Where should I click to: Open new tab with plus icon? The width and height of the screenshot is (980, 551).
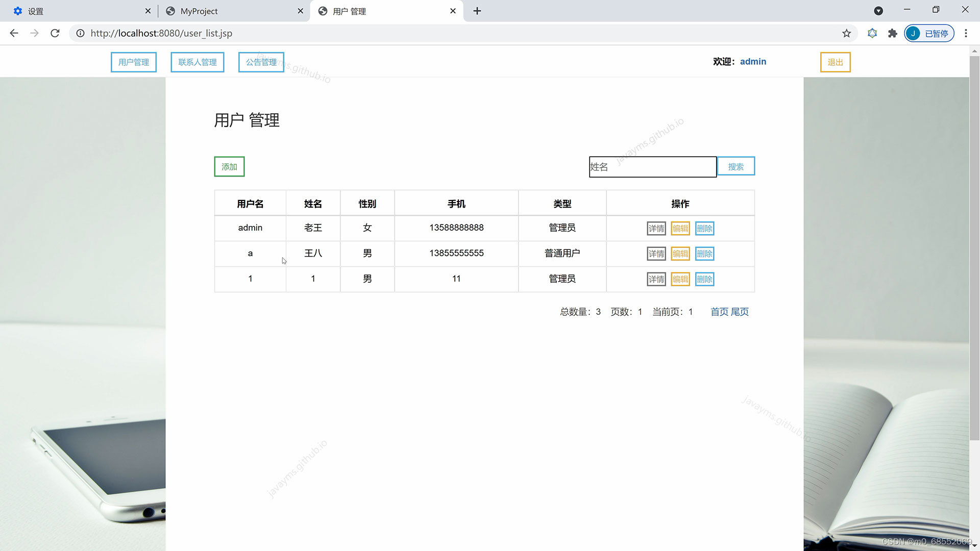coord(477,11)
